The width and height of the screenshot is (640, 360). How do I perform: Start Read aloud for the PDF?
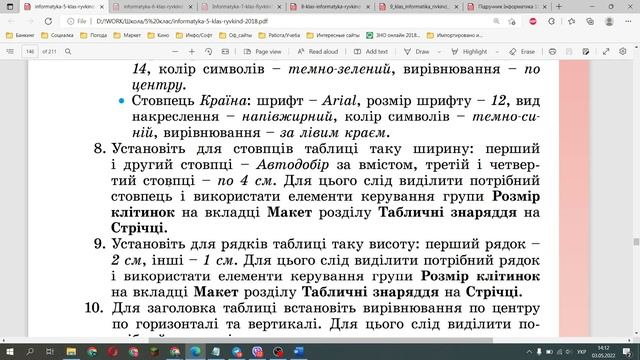tap(318, 52)
